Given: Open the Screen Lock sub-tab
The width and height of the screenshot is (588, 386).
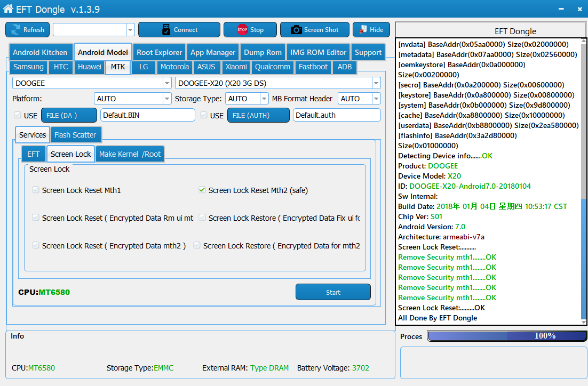Looking at the screenshot, I should 70,154.
